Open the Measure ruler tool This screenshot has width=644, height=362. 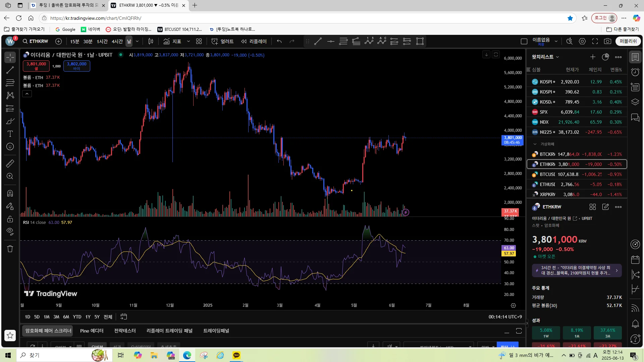coord(10,163)
